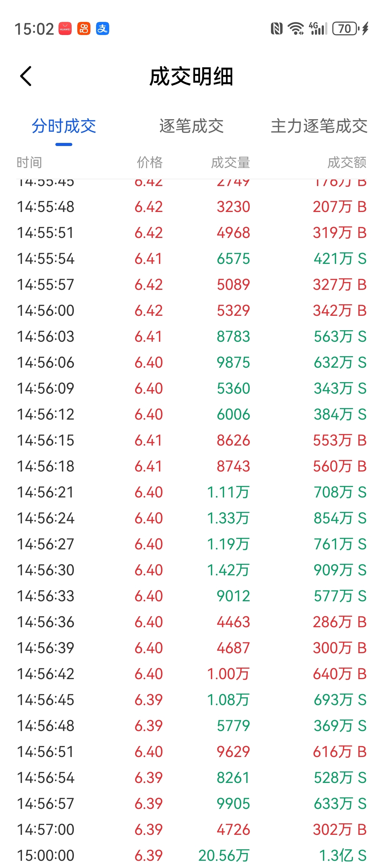Tap the 时间 column header
383x868 pixels.
coord(29,163)
